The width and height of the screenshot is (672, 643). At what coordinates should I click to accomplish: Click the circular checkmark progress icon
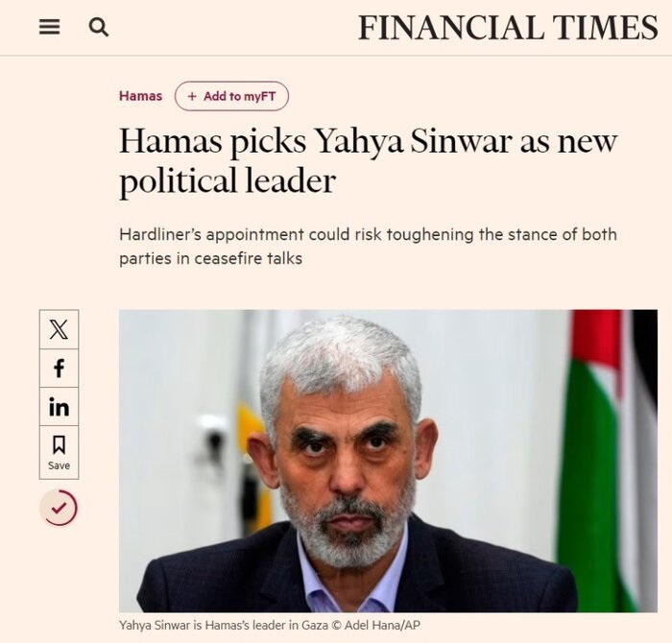(59, 508)
